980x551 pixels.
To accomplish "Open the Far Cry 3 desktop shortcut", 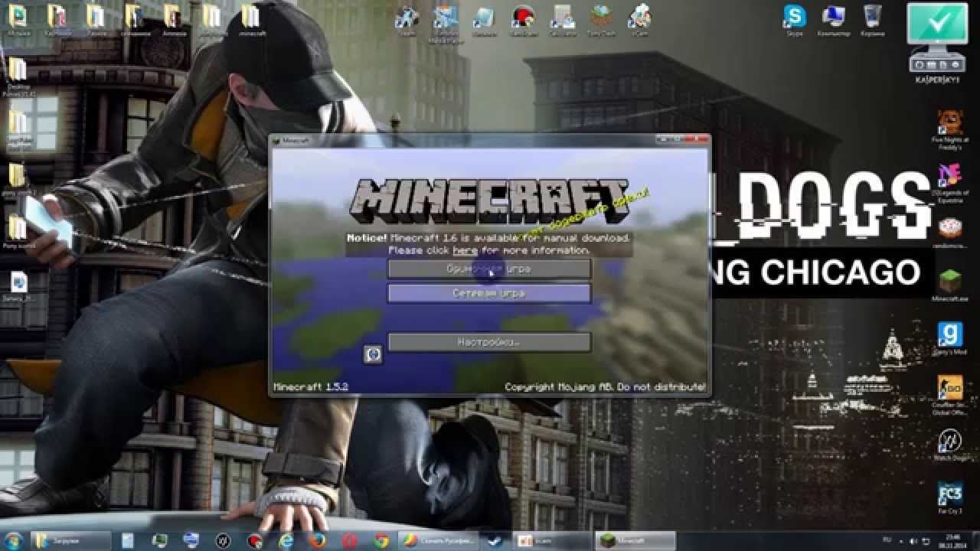I will coord(950,497).
